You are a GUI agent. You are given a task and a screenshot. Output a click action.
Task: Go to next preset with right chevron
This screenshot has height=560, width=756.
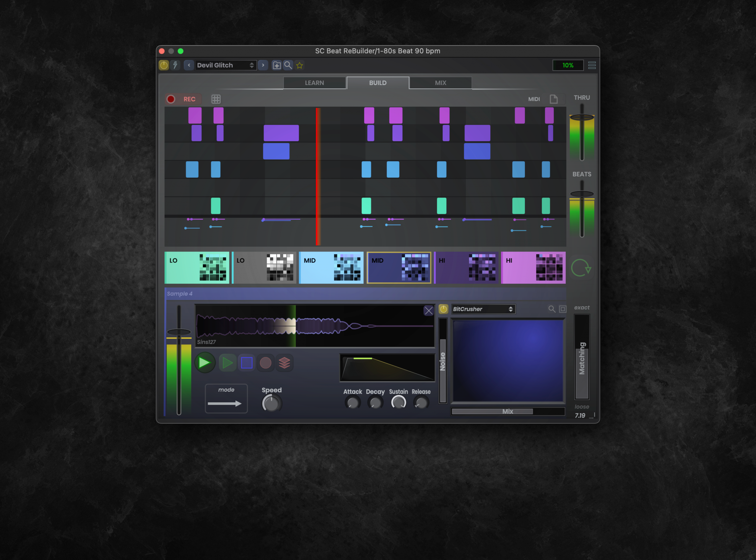tap(263, 65)
